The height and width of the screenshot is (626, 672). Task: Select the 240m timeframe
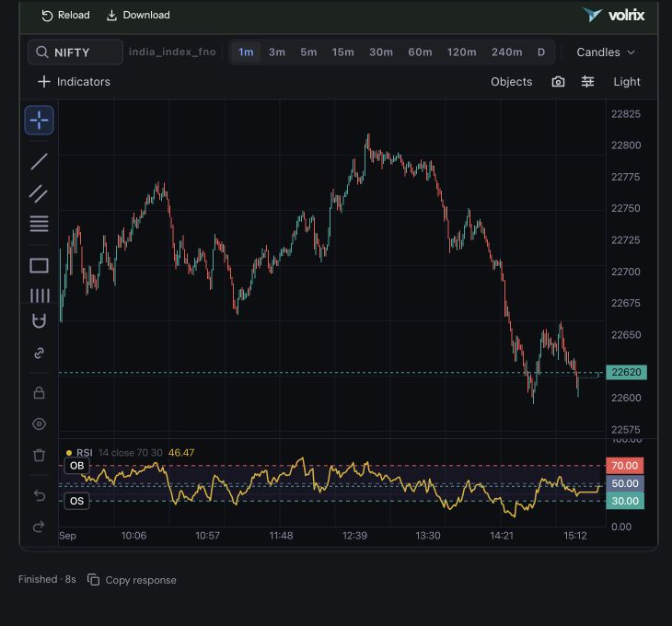(506, 52)
